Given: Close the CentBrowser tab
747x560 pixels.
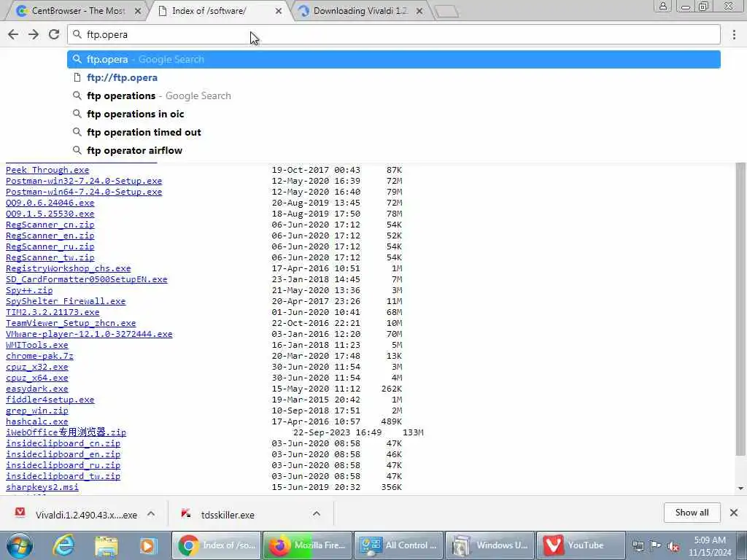Looking at the screenshot, I should (x=138, y=11).
